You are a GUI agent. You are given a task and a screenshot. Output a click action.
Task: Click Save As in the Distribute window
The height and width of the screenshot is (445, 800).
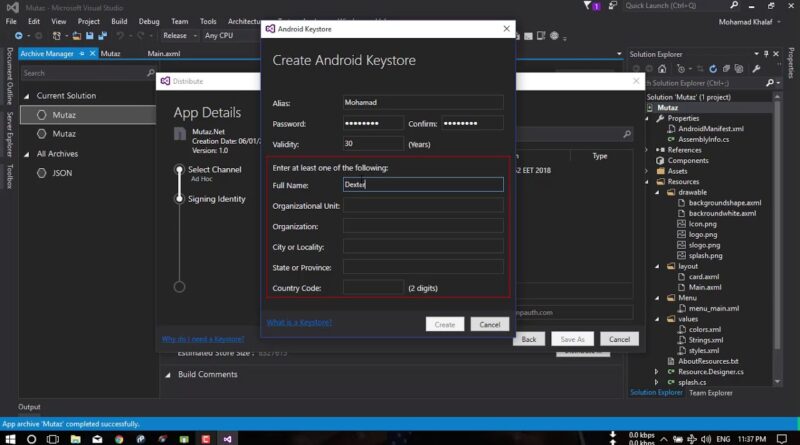click(572, 339)
